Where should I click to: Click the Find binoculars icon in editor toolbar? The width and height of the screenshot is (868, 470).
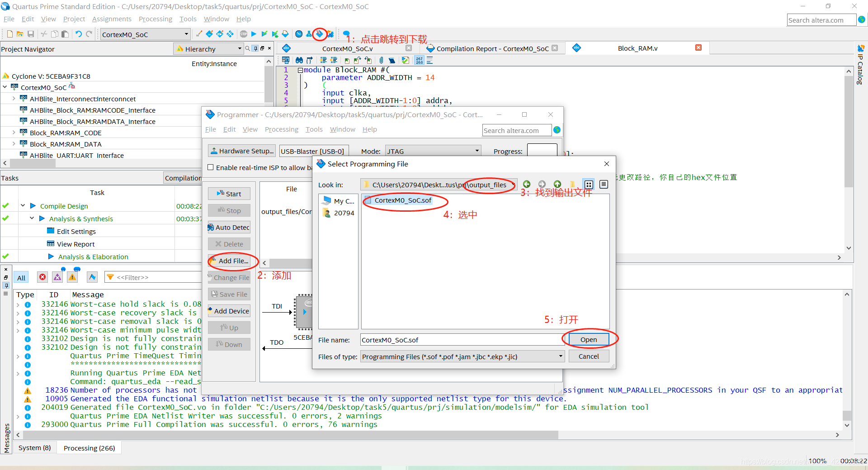tap(299, 60)
